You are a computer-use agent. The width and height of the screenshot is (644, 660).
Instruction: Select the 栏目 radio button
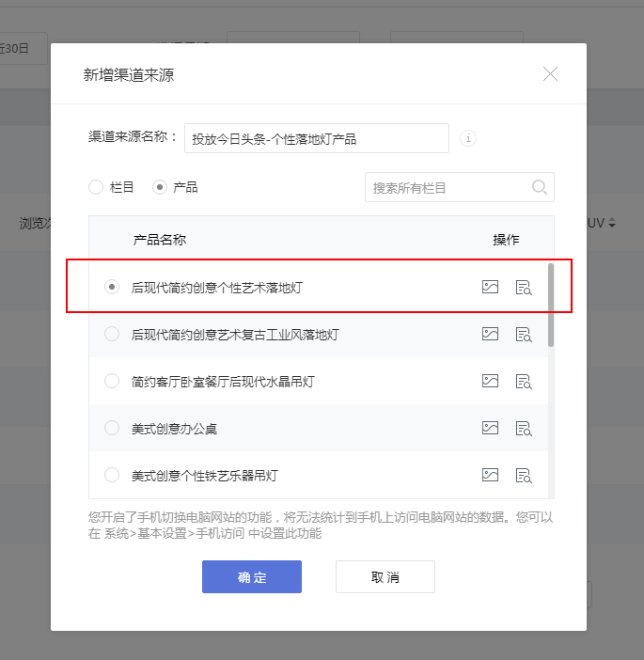(x=96, y=187)
